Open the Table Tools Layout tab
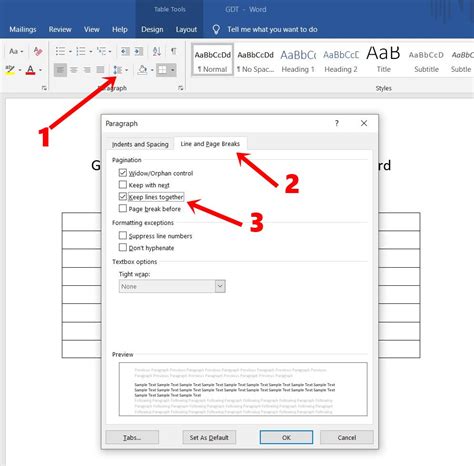 186,29
